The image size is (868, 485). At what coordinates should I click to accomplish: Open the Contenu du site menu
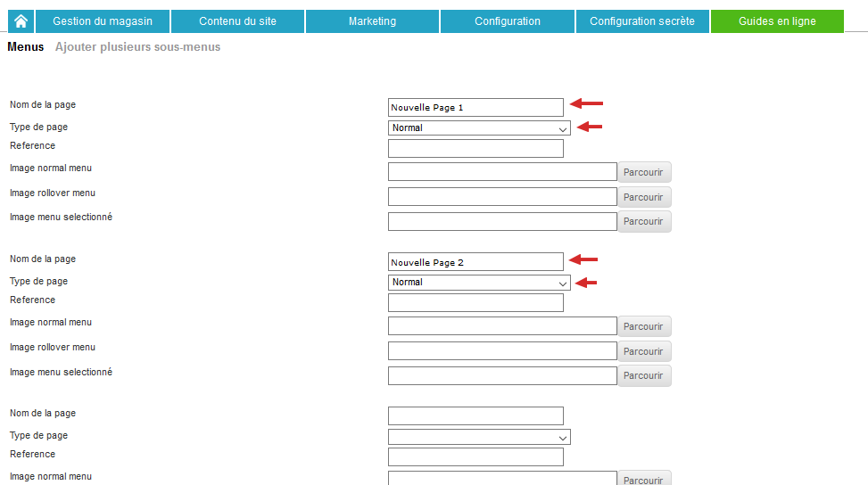(237, 21)
